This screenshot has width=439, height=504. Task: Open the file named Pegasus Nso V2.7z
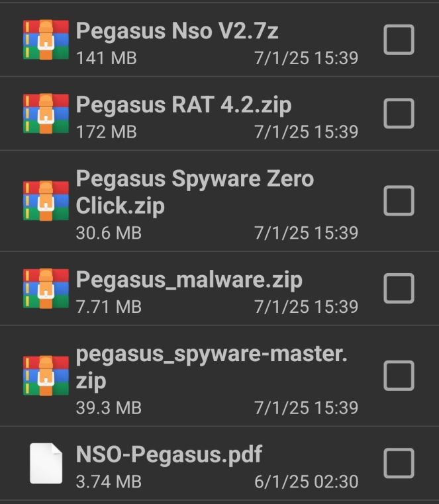tap(172, 30)
